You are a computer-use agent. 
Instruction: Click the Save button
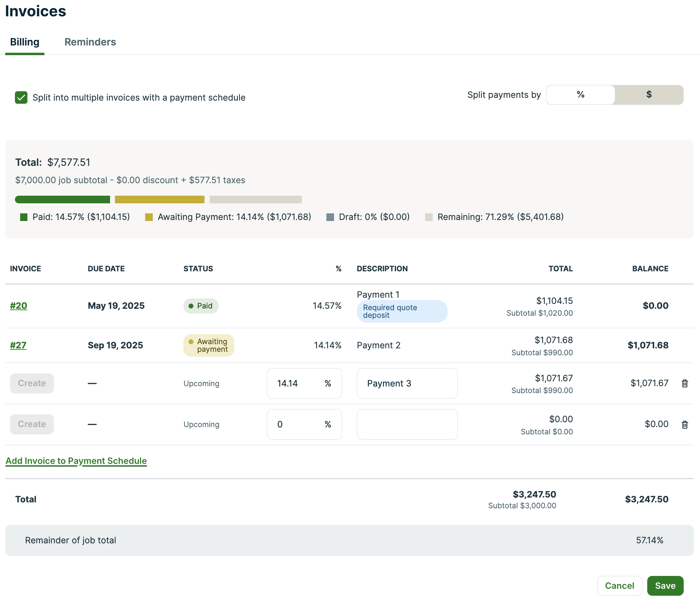[665, 586]
